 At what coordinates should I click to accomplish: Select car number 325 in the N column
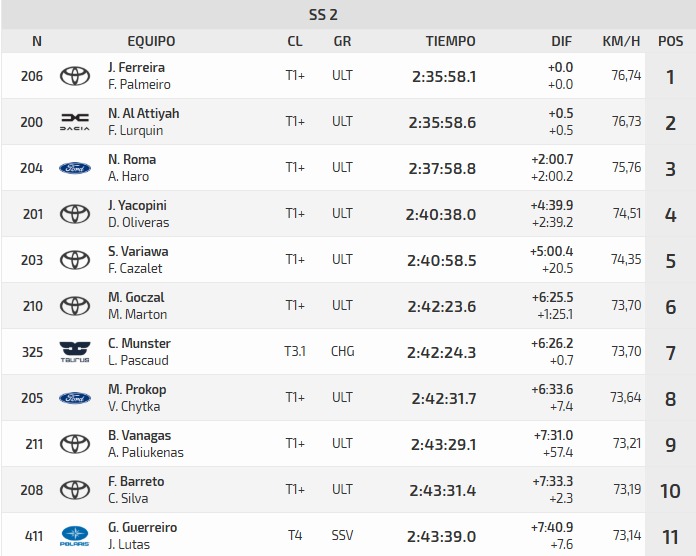[x=32, y=352]
